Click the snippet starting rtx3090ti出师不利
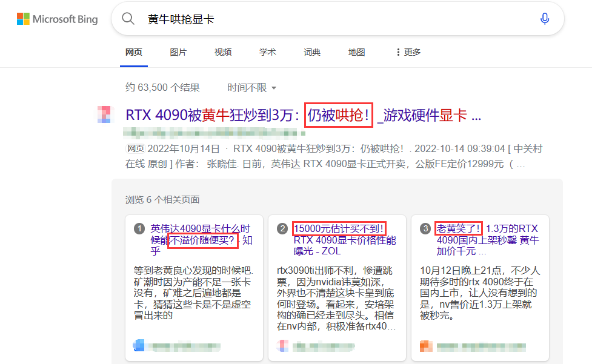 (336, 299)
